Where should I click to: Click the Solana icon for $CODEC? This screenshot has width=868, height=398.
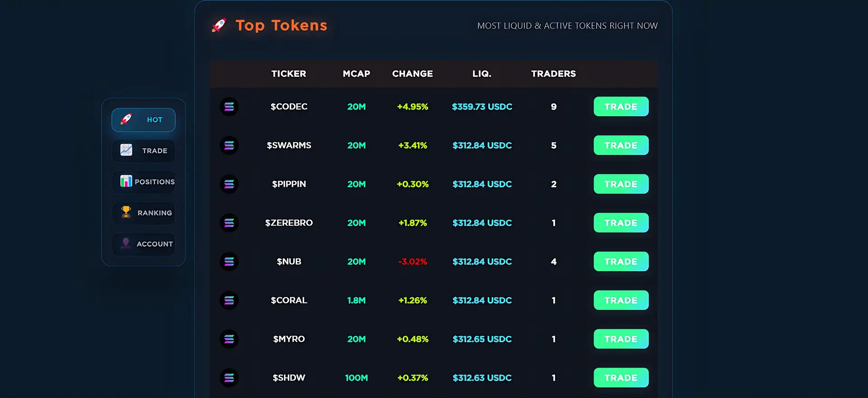coord(229,107)
